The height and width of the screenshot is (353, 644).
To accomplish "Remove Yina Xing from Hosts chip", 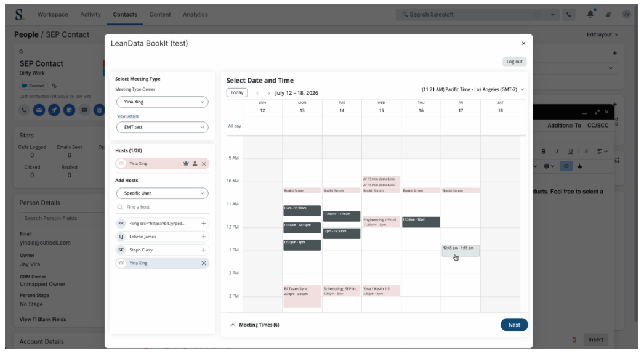I will click(204, 163).
